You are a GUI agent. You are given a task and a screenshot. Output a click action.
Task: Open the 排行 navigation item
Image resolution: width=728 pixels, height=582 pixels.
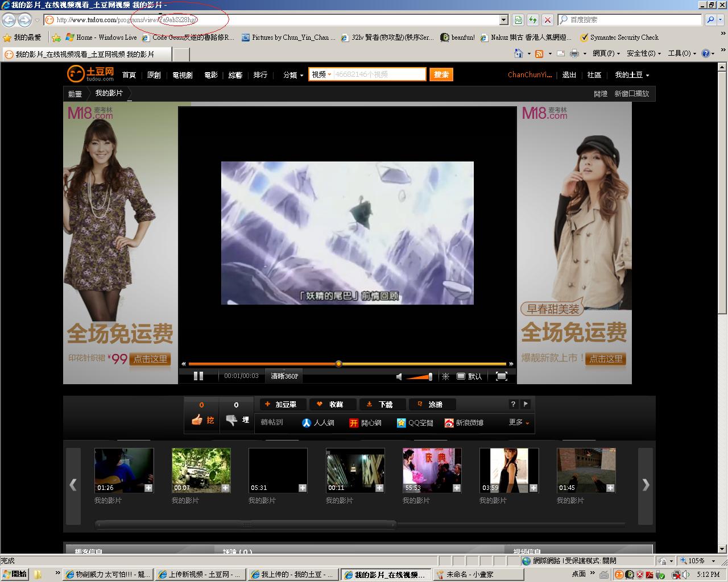pos(260,75)
